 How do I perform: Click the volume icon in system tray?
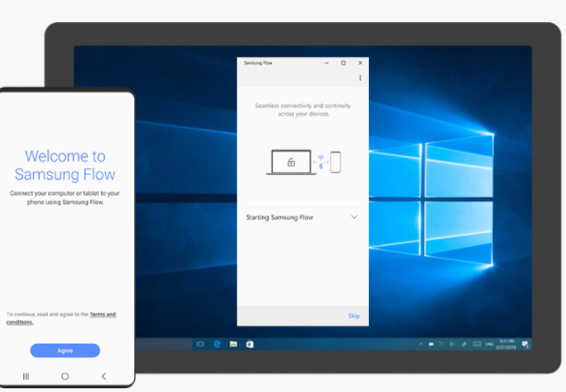(x=452, y=344)
